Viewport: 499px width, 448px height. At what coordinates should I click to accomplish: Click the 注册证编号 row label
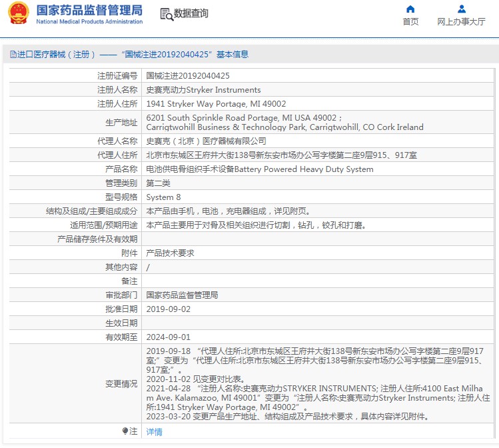tap(117, 76)
